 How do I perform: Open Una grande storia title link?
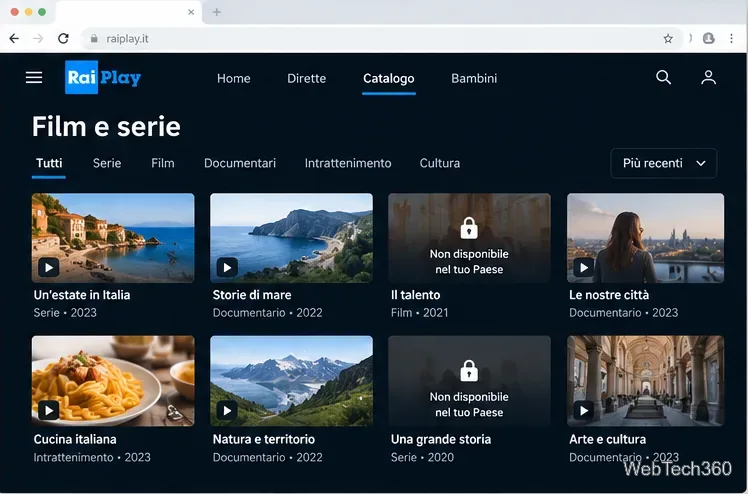tap(441, 439)
